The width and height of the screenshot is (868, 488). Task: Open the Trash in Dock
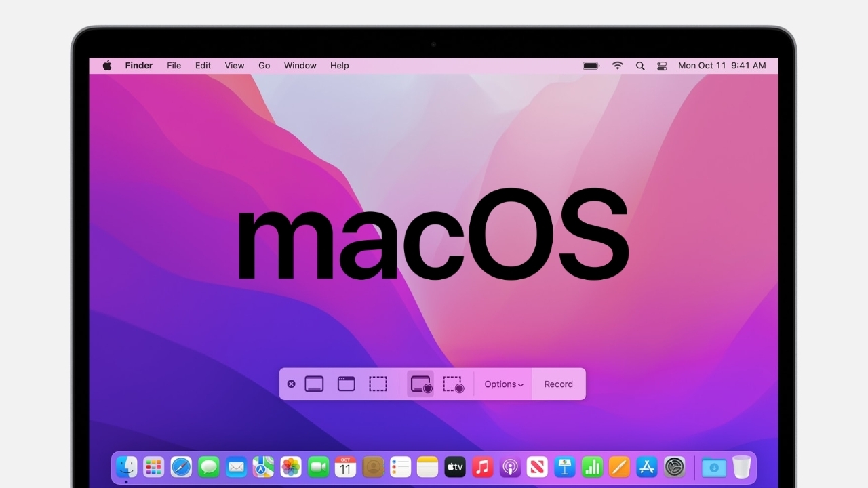click(x=741, y=467)
